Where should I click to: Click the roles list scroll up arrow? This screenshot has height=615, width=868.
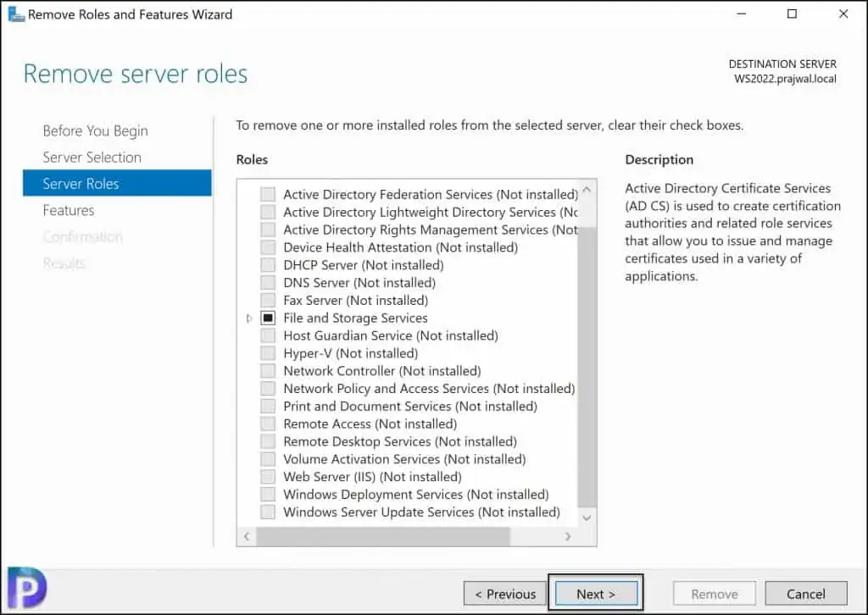click(587, 190)
